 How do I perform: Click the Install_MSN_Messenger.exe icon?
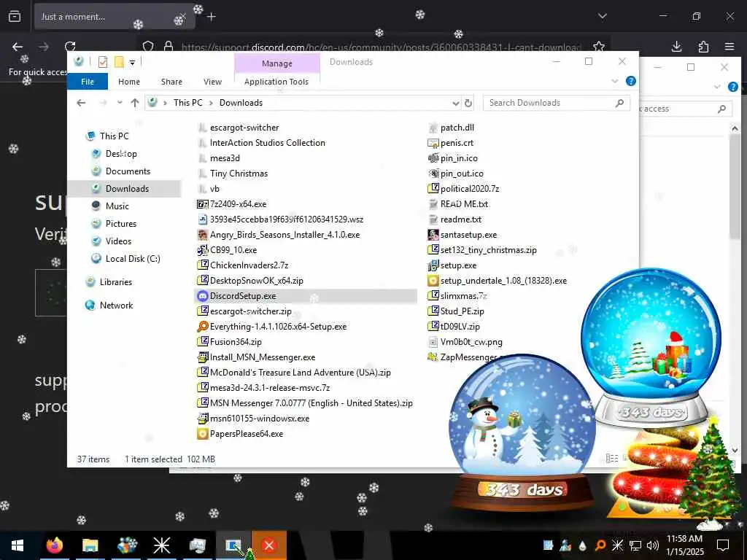pos(203,357)
